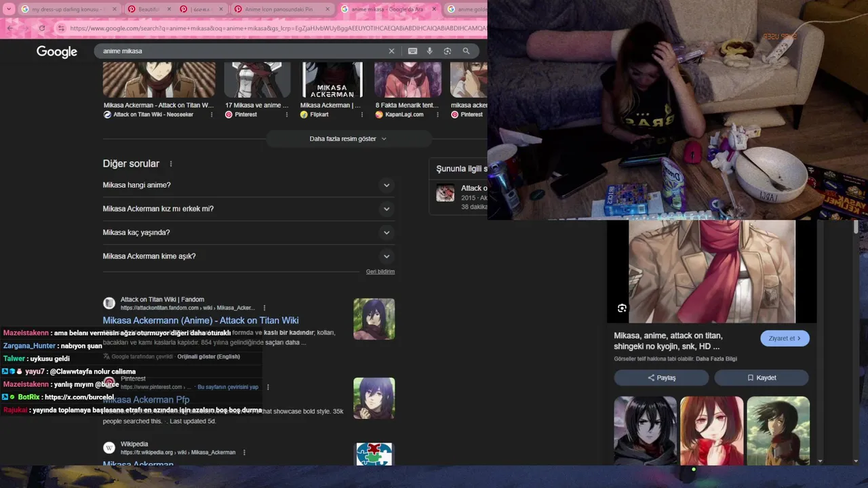Screen dimensions: 868x488
Task: Open the on-screen keyboard input tool
Action: [412, 51]
